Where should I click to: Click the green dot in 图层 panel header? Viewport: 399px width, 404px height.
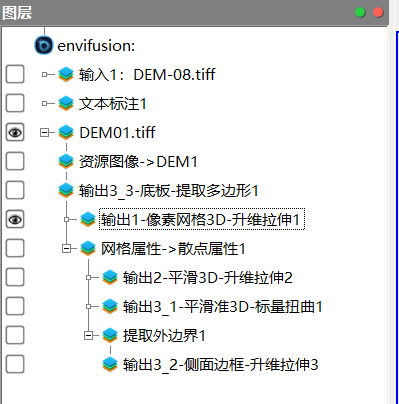[360, 12]
